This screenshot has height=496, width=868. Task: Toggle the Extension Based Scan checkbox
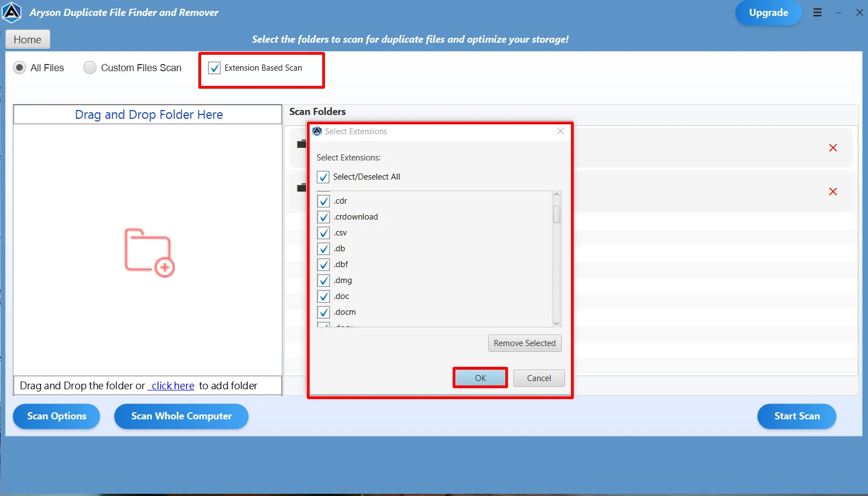tap(214, 68)
